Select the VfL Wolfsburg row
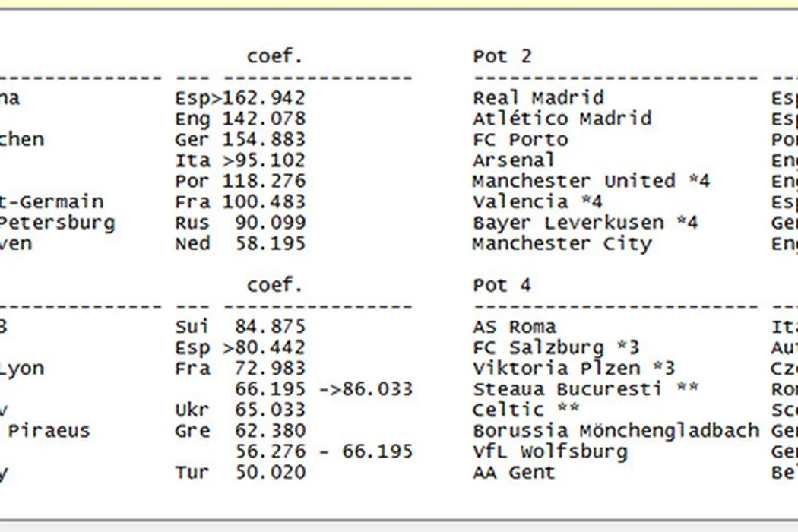This screenshot has height=532, width=798. point(549,451)
